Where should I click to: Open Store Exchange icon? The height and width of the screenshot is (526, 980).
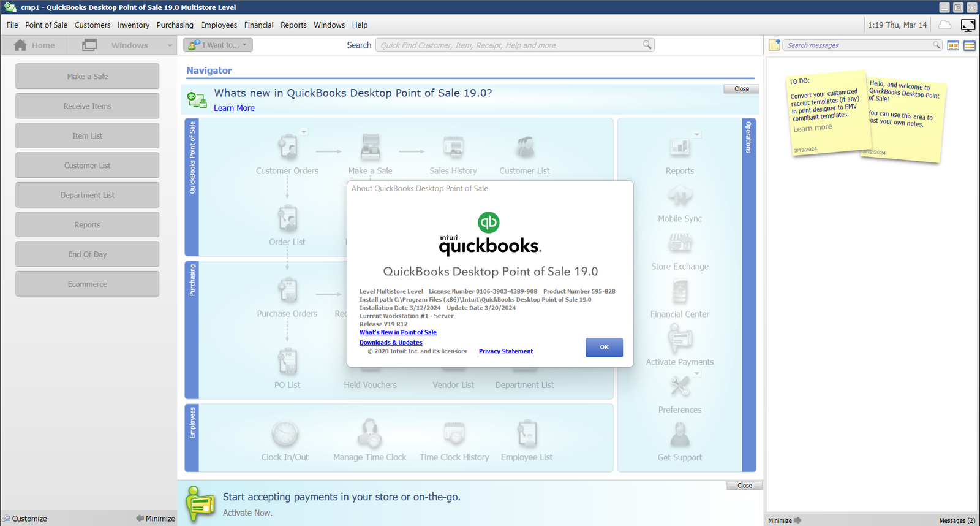tap(680, 243)
